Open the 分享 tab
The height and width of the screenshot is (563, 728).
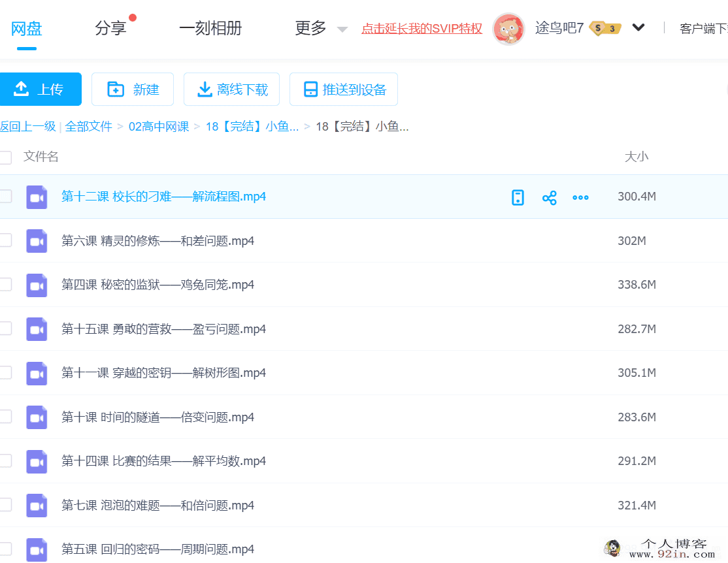[110, 28]
